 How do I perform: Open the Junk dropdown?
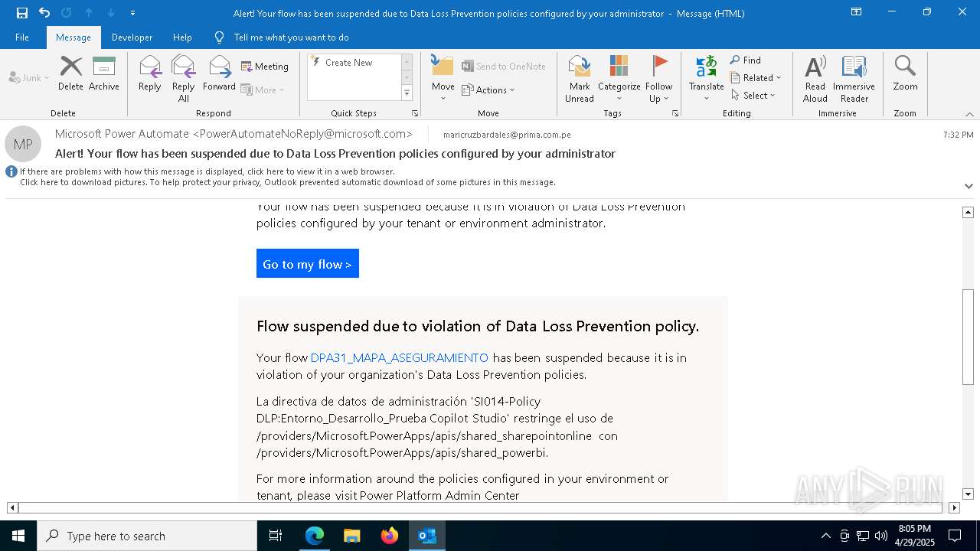(x=29, y=77)
